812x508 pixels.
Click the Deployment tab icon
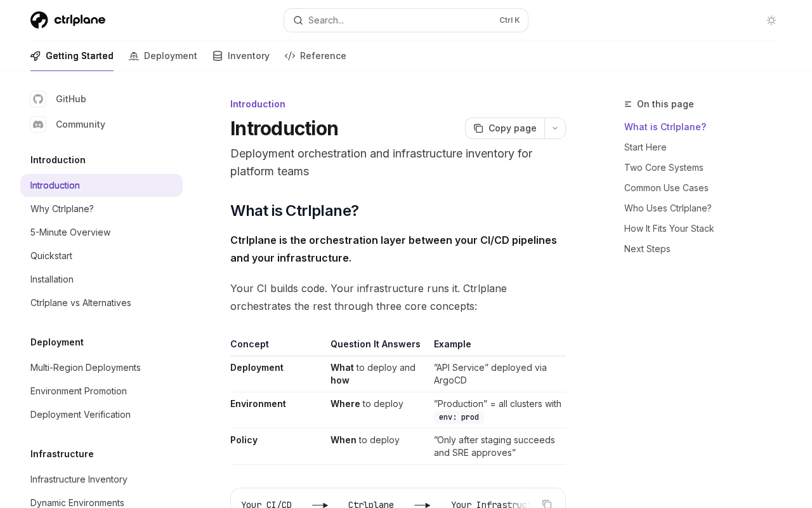(x=134, y=56)
